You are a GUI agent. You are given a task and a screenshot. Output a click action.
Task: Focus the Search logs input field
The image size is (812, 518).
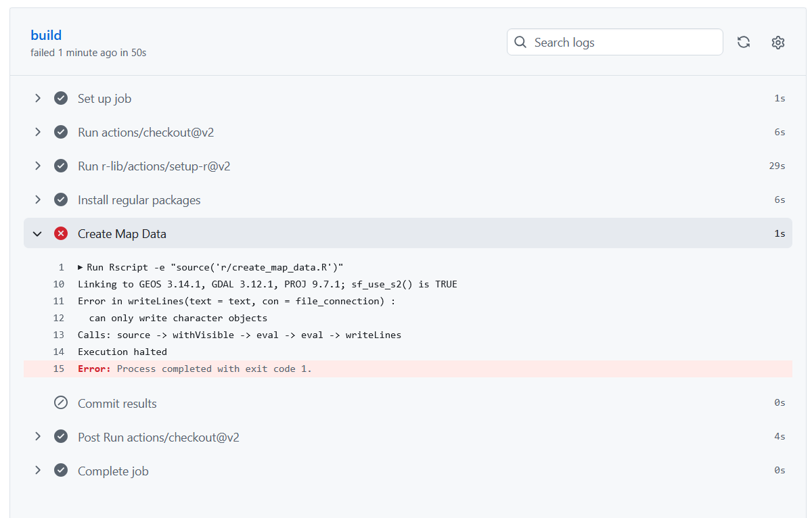623,43
